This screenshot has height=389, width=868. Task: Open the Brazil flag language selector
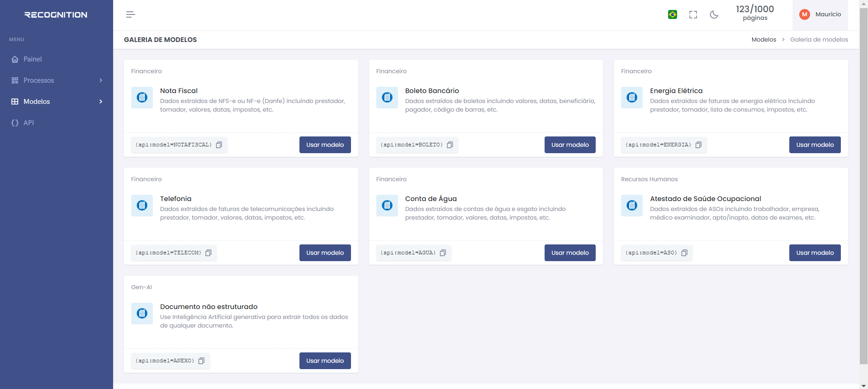pyautogui.click(x=673, y=14)
